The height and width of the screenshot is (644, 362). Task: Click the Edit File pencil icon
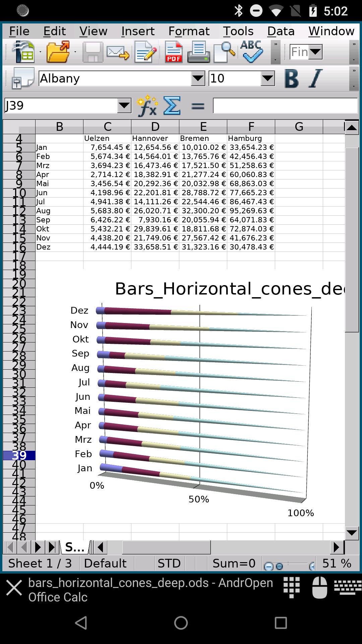146,52
